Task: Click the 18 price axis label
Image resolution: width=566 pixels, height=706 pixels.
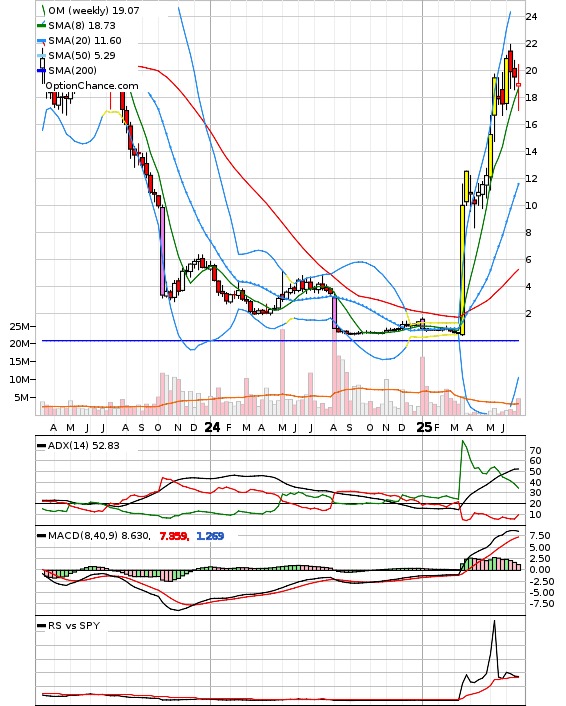Action: click(531, 98)
